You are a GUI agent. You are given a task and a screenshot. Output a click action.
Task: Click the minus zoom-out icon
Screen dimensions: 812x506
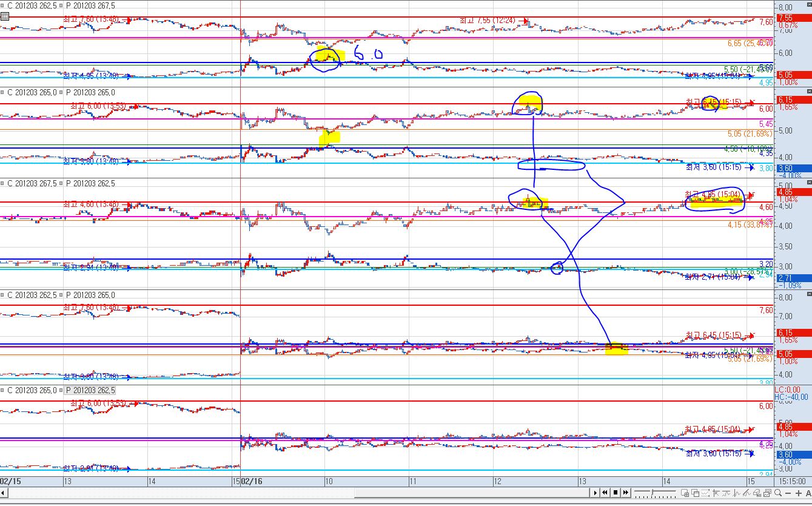point(788,493)
